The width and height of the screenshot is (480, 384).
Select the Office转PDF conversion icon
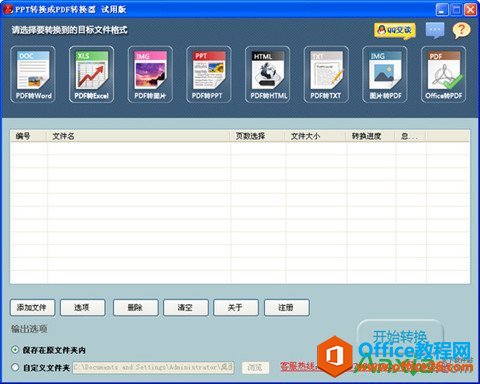(443, 74)
